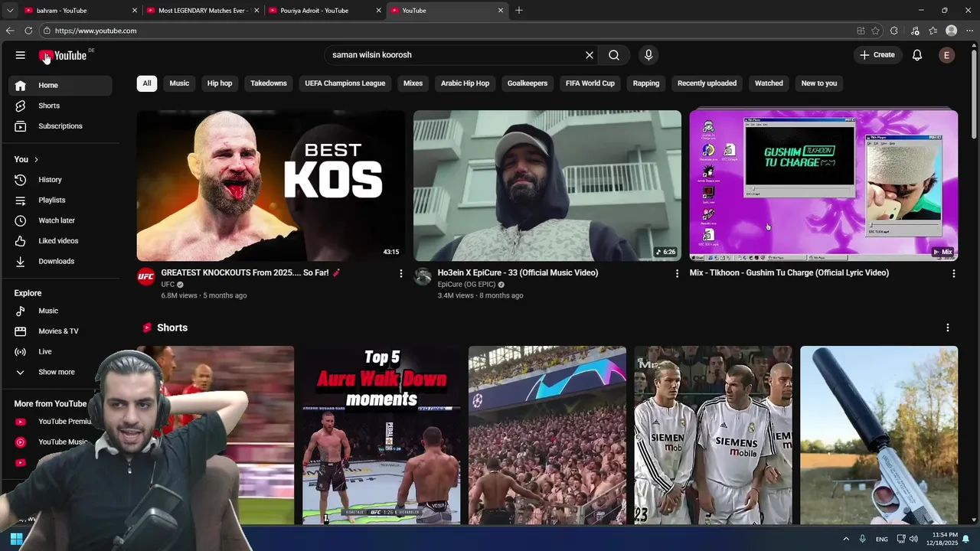Open watch History
This screenshot has height=551, width=980.
(60, 180)
